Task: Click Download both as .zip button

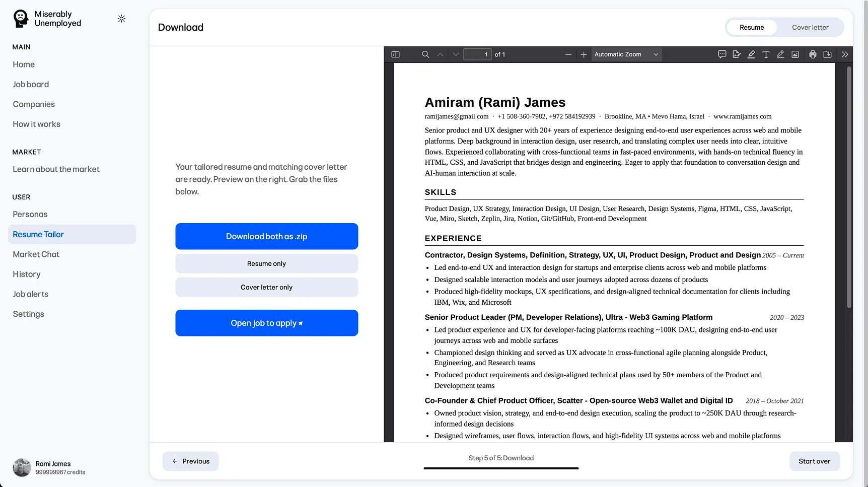Action: coord(267,236)
